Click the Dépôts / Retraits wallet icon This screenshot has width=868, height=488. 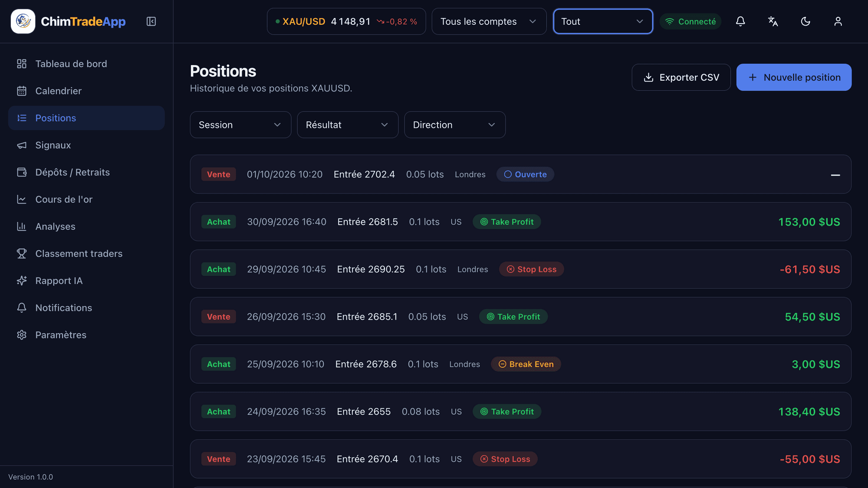pyautogui.click(x=22, y=172)
